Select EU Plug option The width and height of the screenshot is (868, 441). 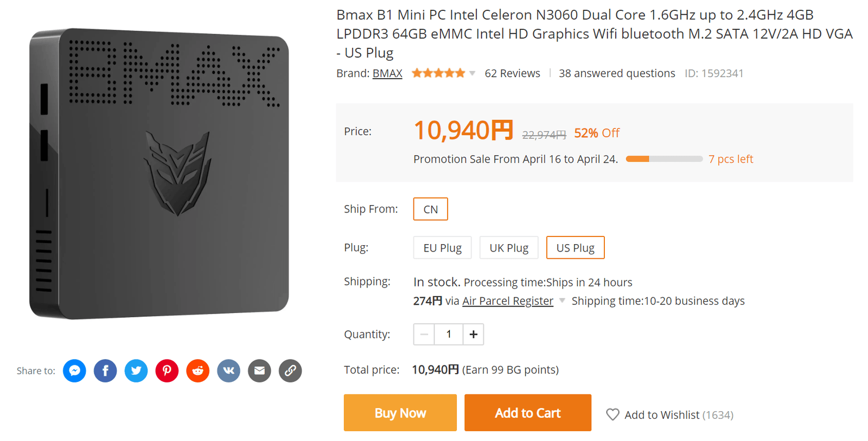point(442,248)
